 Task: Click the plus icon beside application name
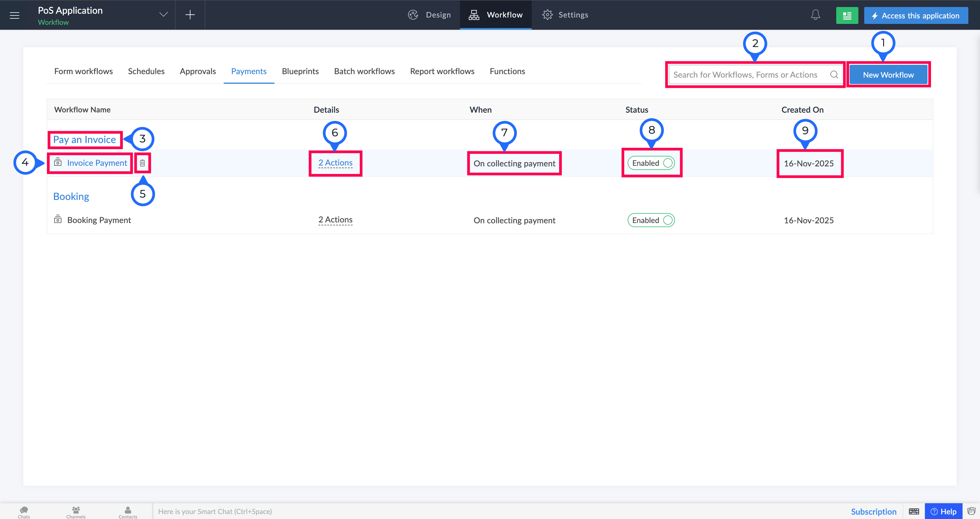pyautogui.click(x=190, y=15)
